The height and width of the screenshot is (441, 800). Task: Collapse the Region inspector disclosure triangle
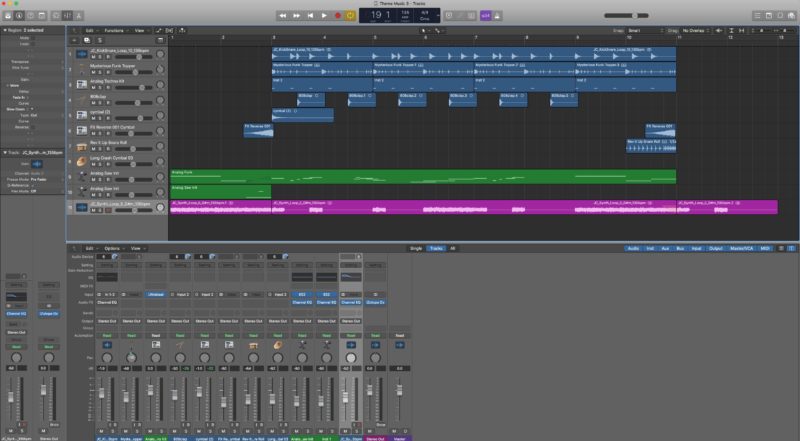coord(5,31)
